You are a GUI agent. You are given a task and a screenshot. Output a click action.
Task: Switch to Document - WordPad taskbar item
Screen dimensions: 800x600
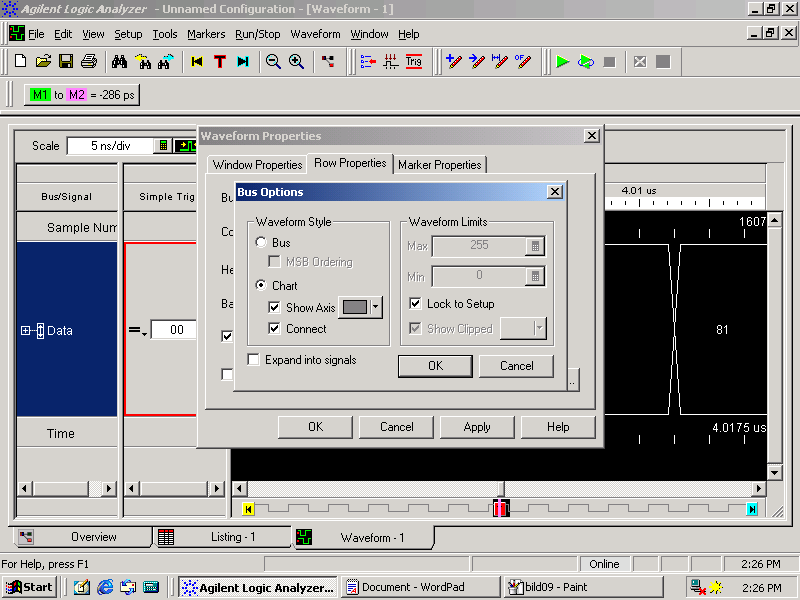coord(420,587)
